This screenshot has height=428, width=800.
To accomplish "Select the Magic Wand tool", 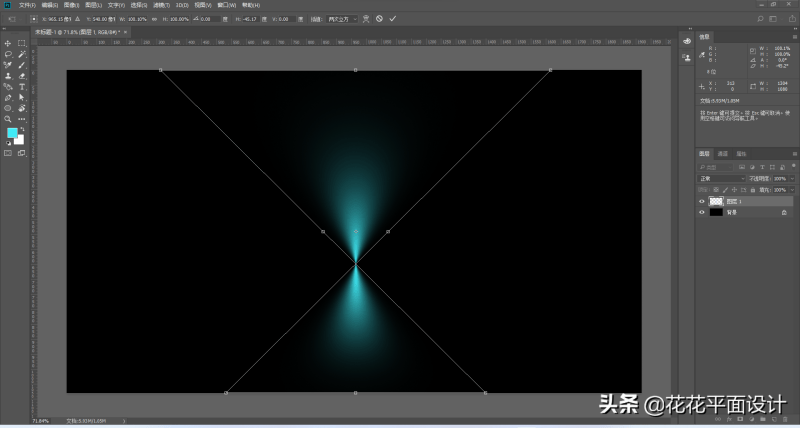I will tap(21, 54).
